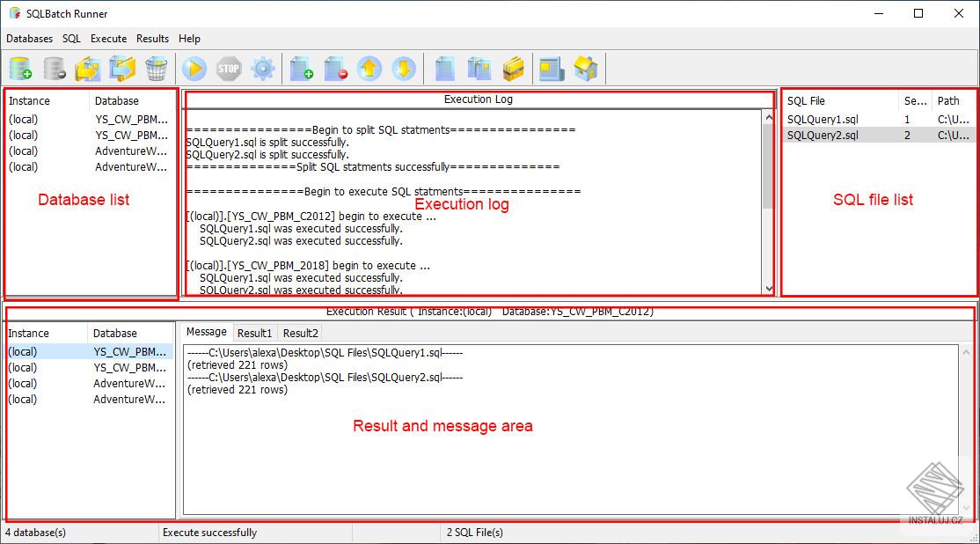Remove the selected database
This screenshot has width=980, height=544.
tap(53, 69)
